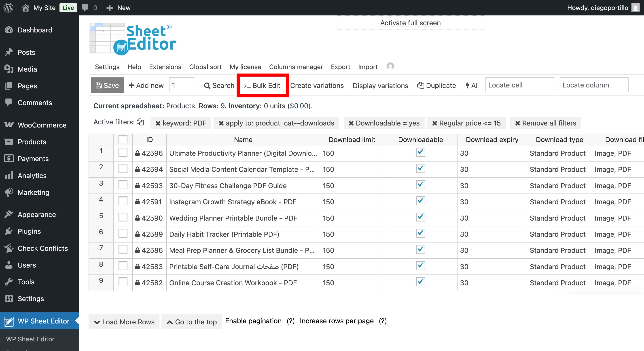Open the comments bubble icon in admin bar
644x351 pixels.
(x=85, y=8)
